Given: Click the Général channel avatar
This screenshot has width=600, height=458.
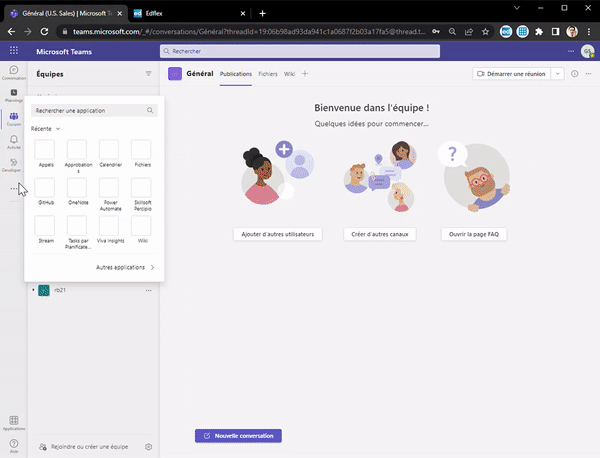Looking at the screenshot, I should pos(175,73).
